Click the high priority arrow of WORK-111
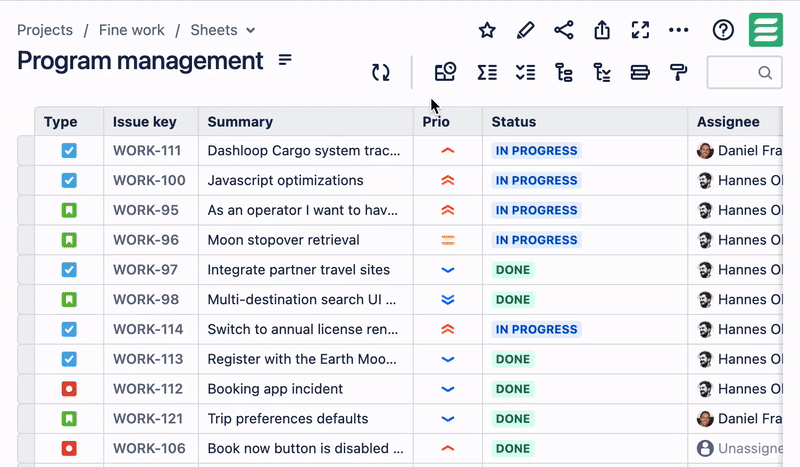 pyautogui.click(x=447, y=151)
